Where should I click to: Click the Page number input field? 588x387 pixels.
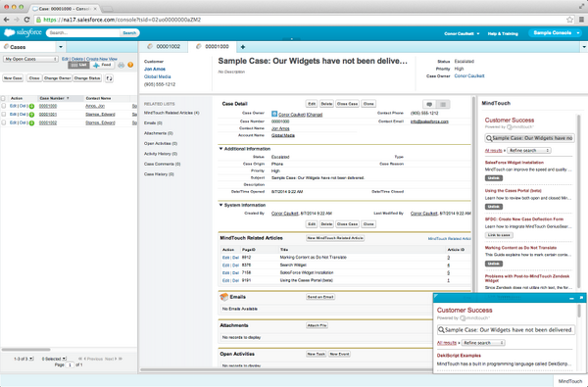click(x=70, y=364)
